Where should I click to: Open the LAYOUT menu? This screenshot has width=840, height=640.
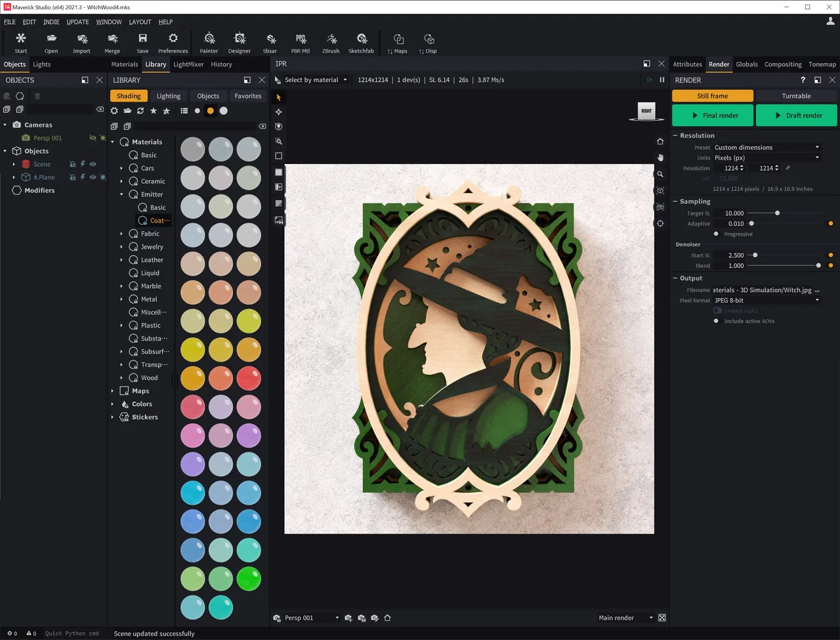pyautogui.click(x=140, y=22)
